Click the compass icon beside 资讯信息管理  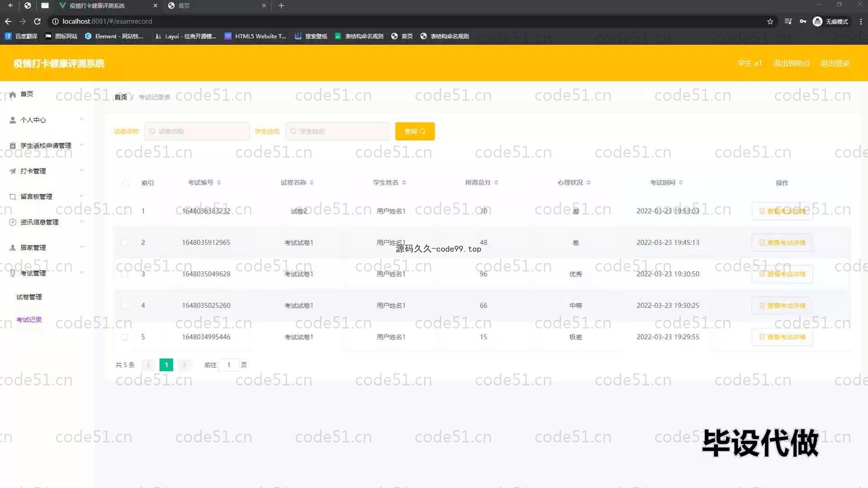(x=13, y=222)
